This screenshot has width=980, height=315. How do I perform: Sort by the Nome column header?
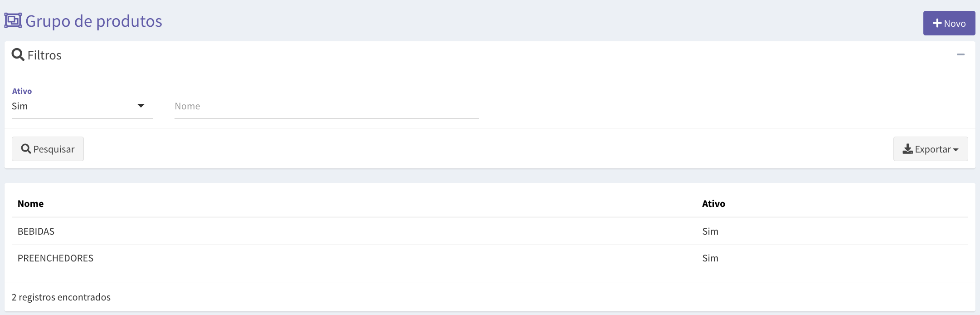(x=31, y=204)
